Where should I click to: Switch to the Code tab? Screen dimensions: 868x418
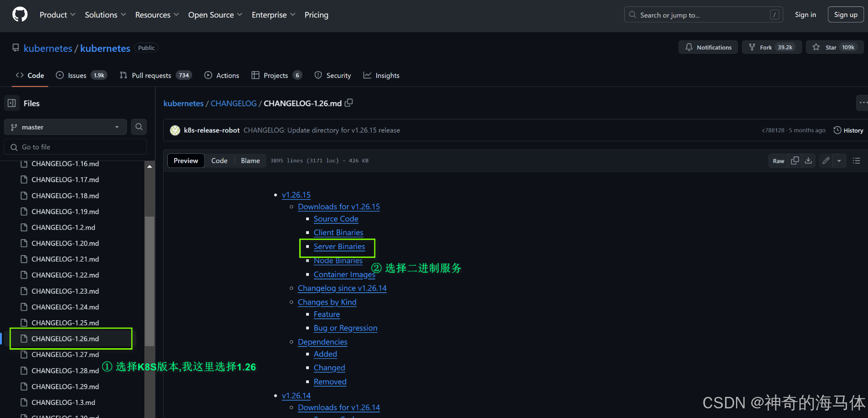pyautogui.click(x=30, y=75)
